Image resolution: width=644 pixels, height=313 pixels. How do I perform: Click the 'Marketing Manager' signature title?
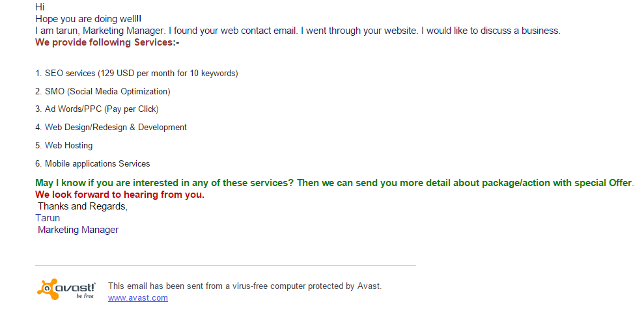pos(78,230)
